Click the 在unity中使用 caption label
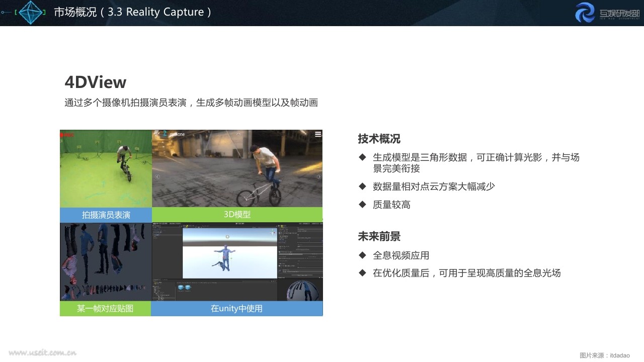 coord(236,309)
